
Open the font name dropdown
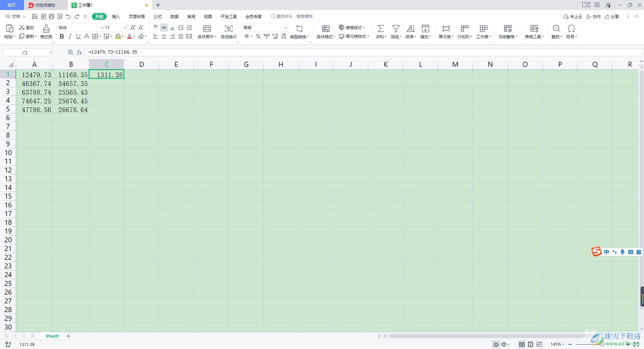point(102,28)
